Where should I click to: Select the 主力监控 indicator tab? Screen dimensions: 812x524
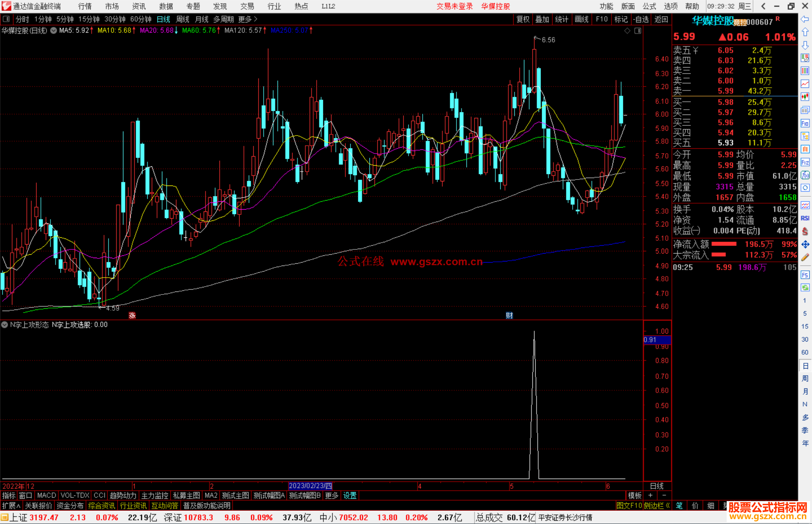(155, 495)
